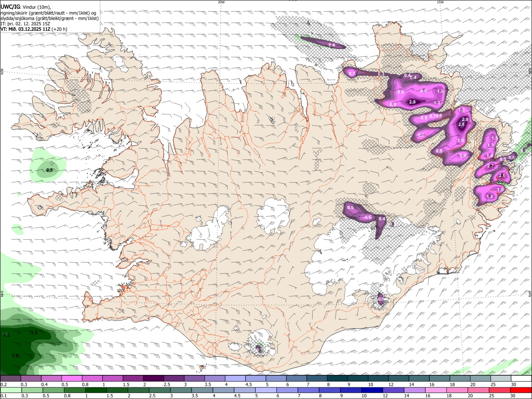Click the '10' label in the bottom legend row

point(364,396)
